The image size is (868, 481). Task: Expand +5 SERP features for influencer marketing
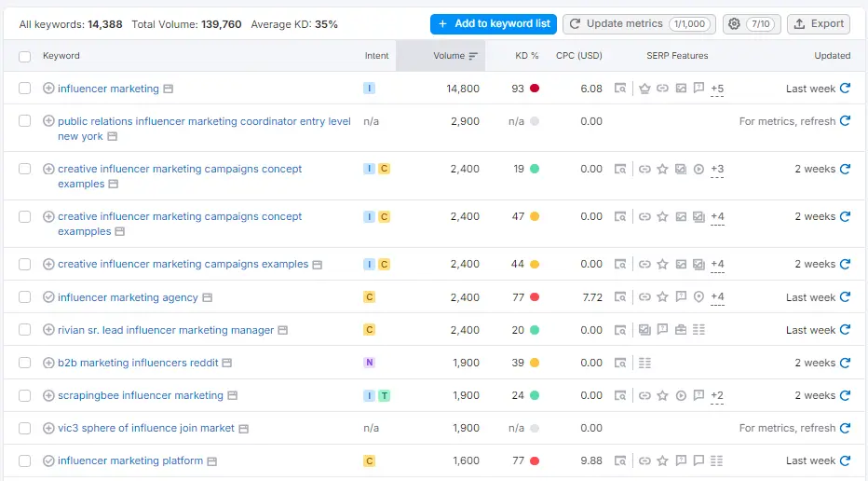pyautogui.click(x=717, y=89)
